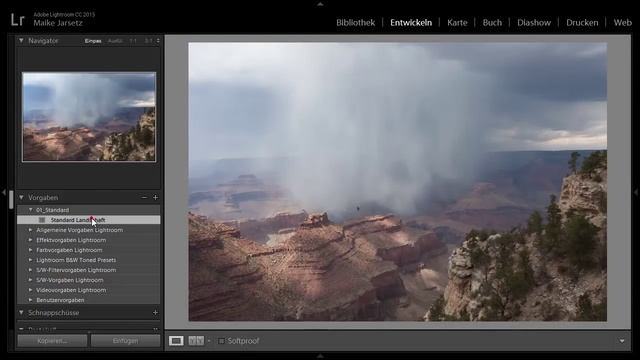Viewport: 640px width, 360px height.
Task: Show the right panel group arrow
Action: pyautogui.click(x=636, y=192)
